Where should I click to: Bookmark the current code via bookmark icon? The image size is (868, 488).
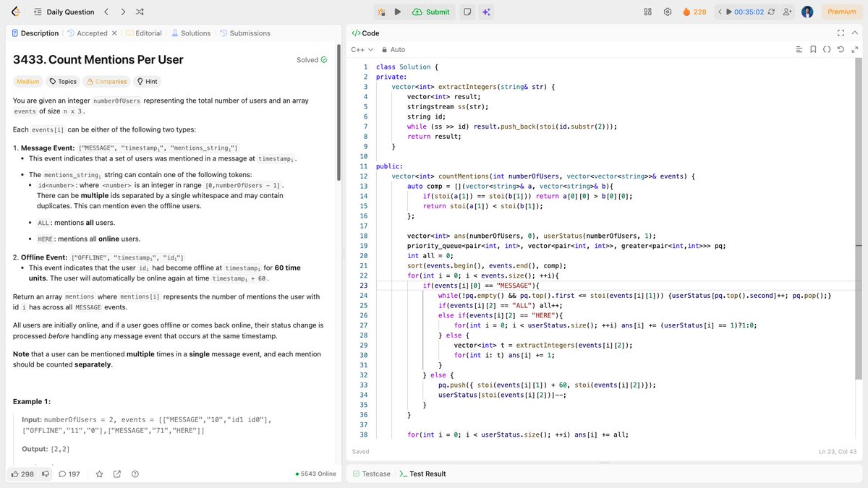coord(812,49)
